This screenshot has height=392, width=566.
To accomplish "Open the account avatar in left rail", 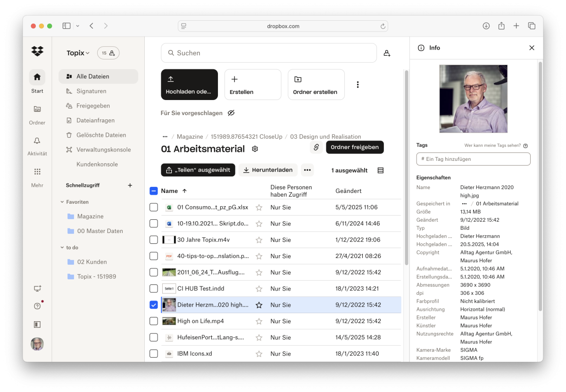I will pyautogui.click(x=37, y=344).
